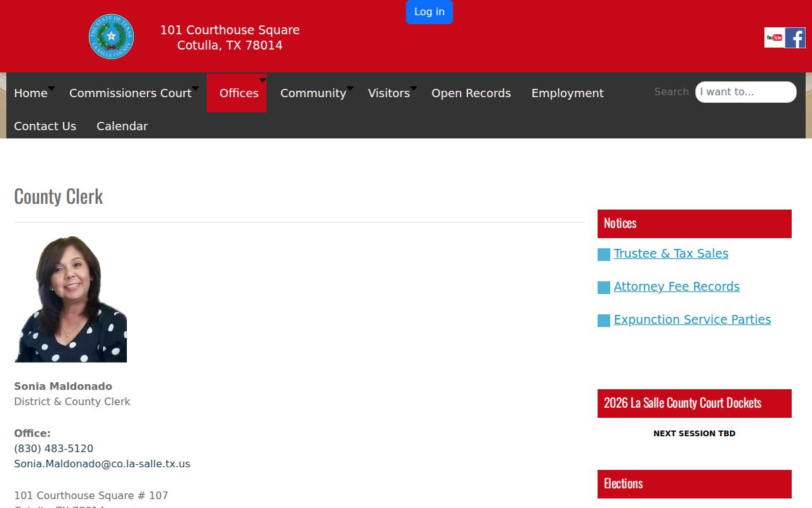Click the '2026 La Salle County Court Dockets' header

[695, 403]
